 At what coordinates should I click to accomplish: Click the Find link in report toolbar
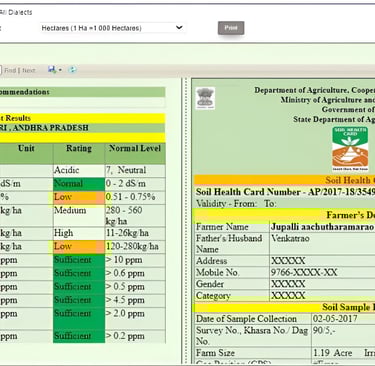coord(10,70)
